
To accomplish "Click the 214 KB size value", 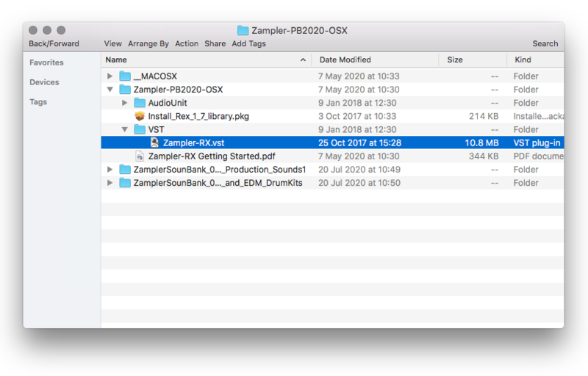I will tap(484, 116).
